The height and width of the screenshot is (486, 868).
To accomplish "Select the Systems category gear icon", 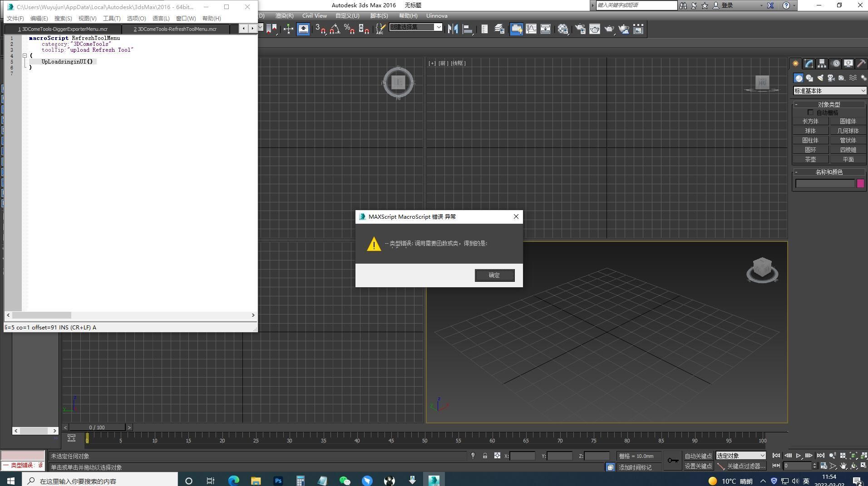I will coord(863,78).
